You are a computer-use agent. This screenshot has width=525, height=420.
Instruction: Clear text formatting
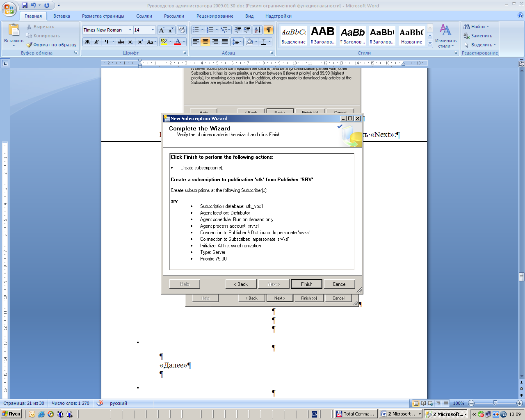[x=182, y=30]
